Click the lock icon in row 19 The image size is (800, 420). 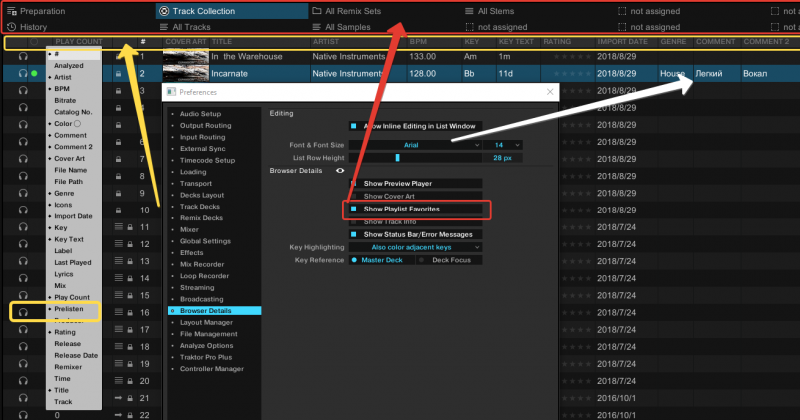130,364
